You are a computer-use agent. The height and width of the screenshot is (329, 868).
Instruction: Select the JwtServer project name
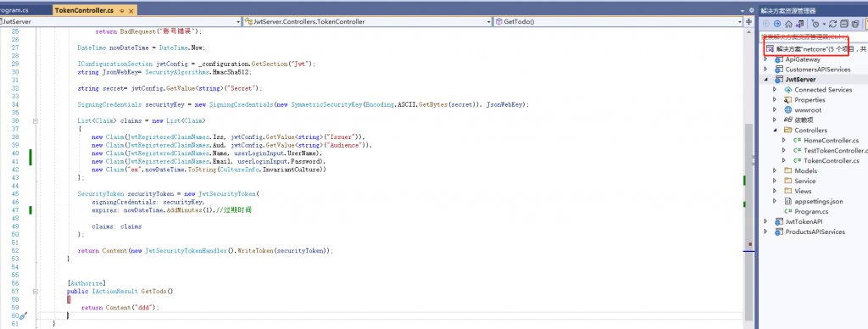pyautogui.click(x=800, y=79)
